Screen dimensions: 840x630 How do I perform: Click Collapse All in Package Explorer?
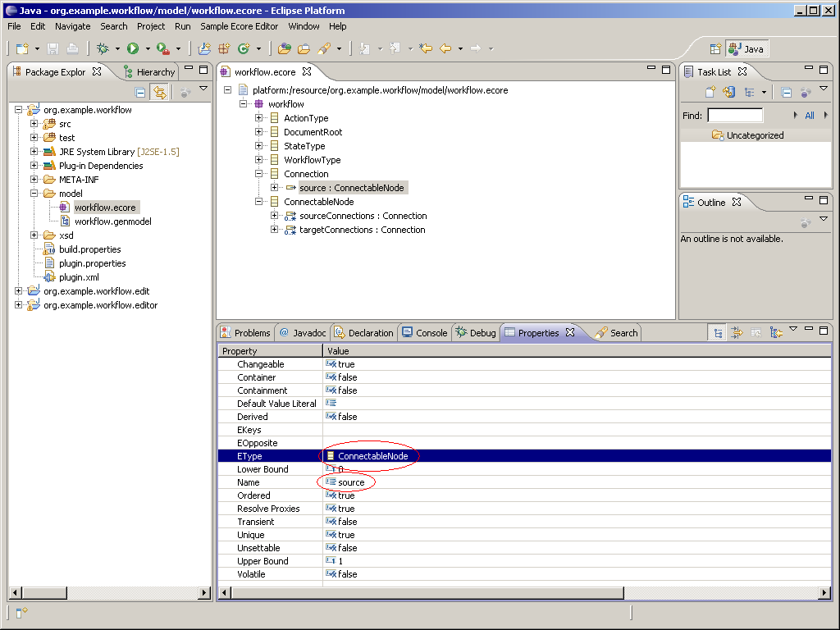pos(140,93)
